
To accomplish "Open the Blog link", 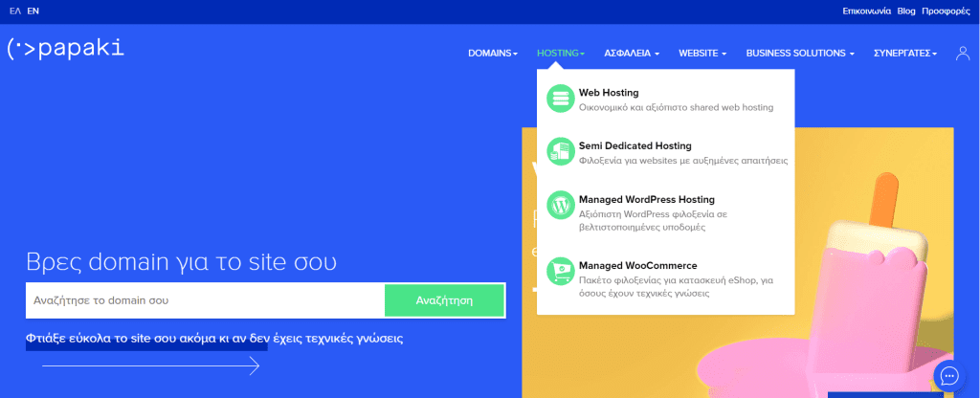I will (906, 11).
